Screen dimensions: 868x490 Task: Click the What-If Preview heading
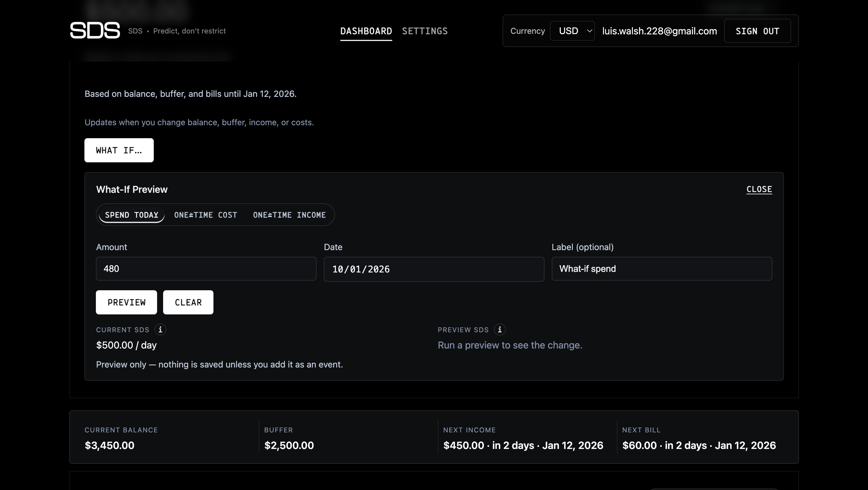132,189
